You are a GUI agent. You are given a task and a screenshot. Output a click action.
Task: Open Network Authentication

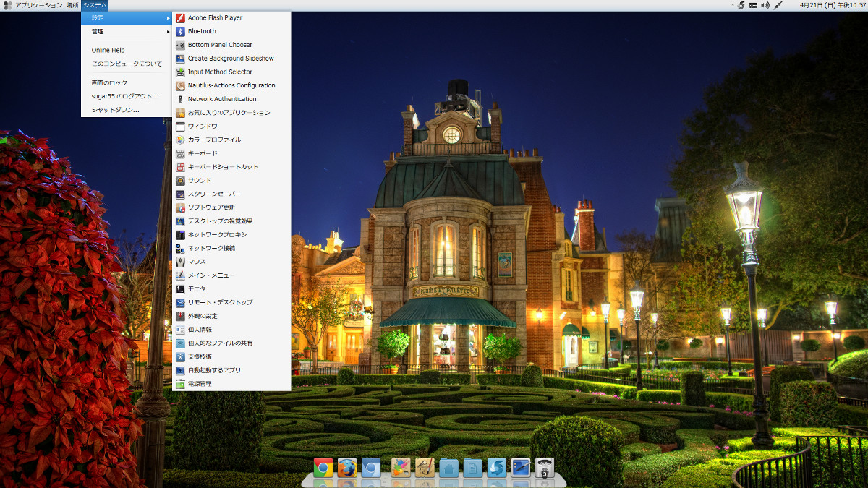point(231,99)
